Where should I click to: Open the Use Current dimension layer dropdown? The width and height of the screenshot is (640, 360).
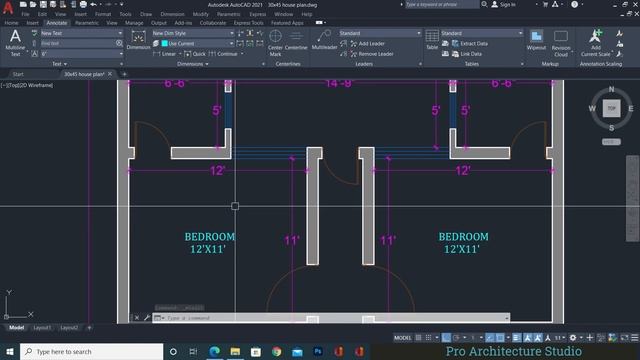coord(198,43)
